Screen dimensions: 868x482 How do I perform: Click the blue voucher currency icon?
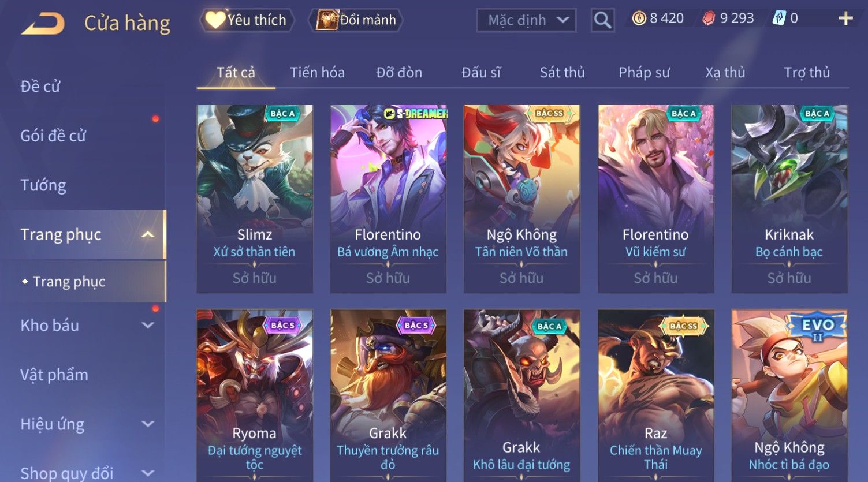[779, 18]
